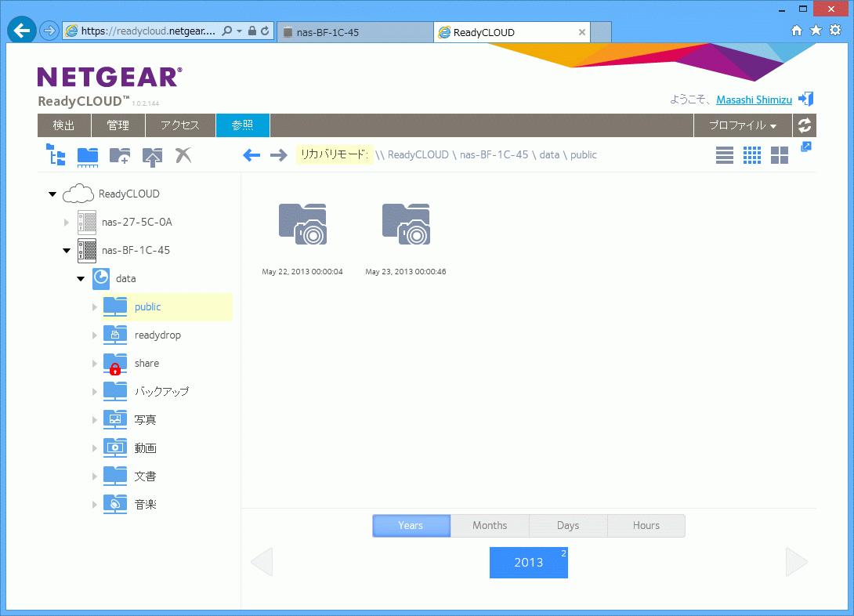
Task: Select the Hours timeline granularity
Action: pos(646,526)
